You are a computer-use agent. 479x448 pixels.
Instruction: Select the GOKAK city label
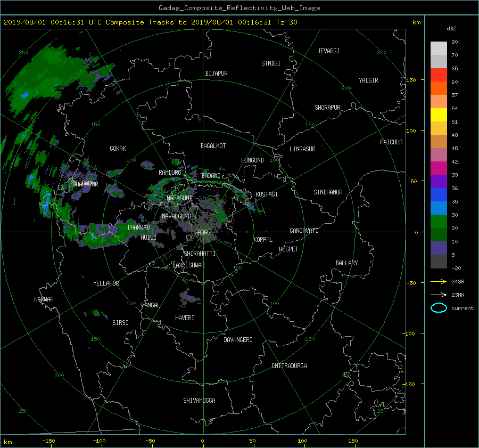[x=118, y=149]
